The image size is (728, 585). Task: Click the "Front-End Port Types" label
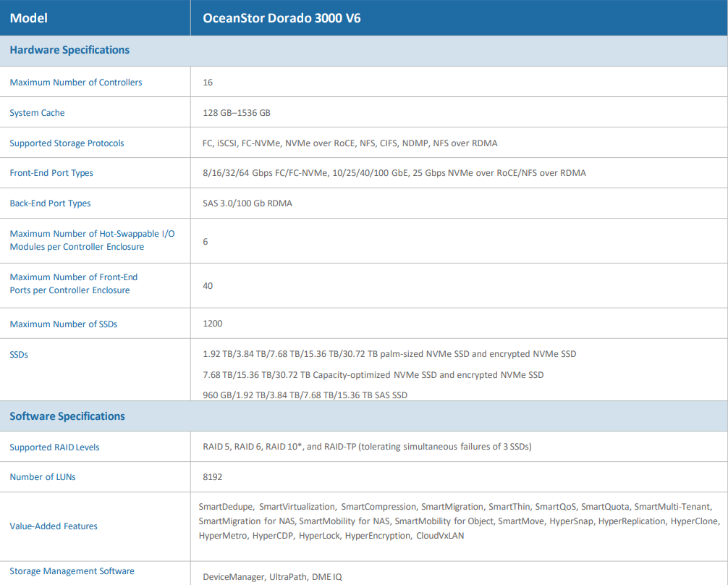[x=51, y=173]
